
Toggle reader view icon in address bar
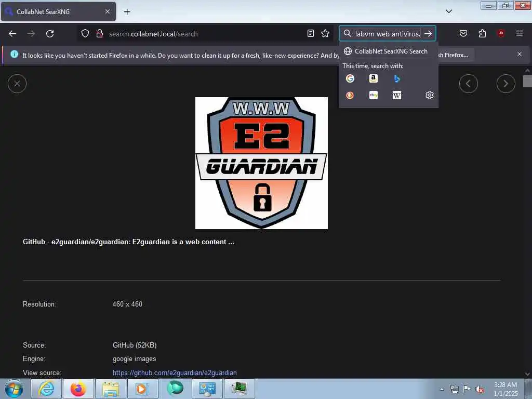[x=311, y=34]
